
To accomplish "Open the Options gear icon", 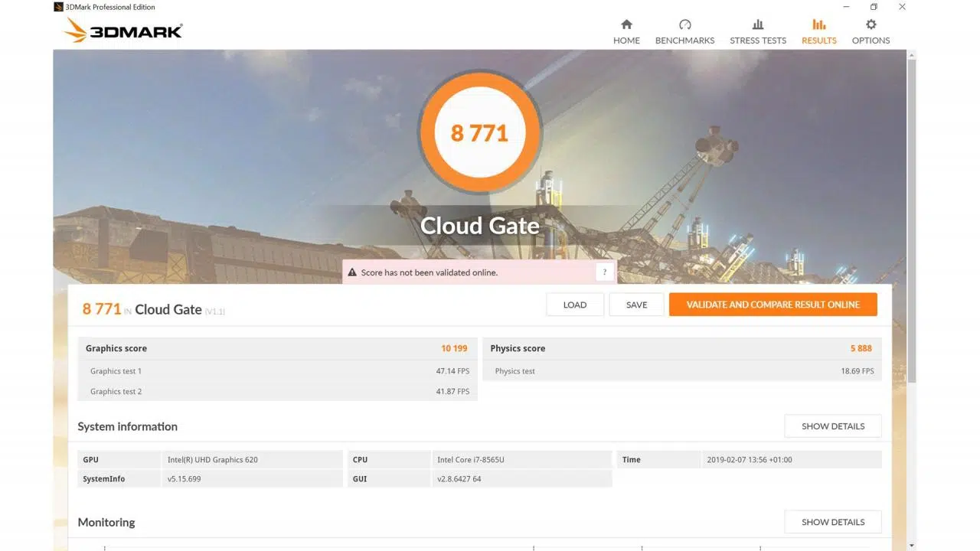I will pos(871,24).
